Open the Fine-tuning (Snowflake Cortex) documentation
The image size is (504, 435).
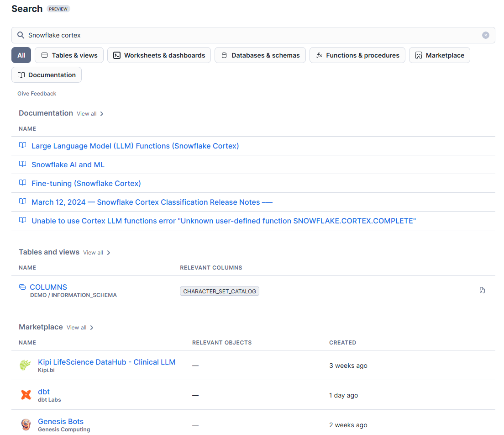tap(86, 183)
